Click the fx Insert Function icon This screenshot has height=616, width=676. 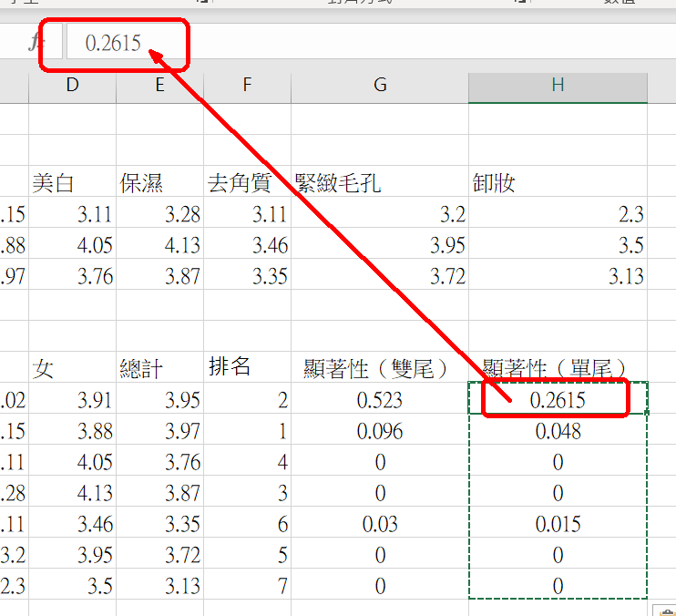pyautogui.click(x=36, y=42)
